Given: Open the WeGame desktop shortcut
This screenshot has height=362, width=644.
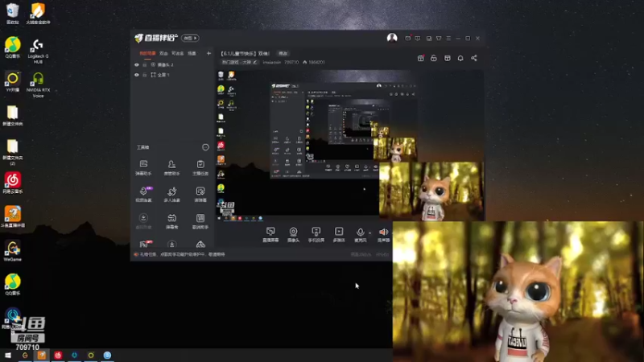Looking at the screenshot, I should coord(13,250).
